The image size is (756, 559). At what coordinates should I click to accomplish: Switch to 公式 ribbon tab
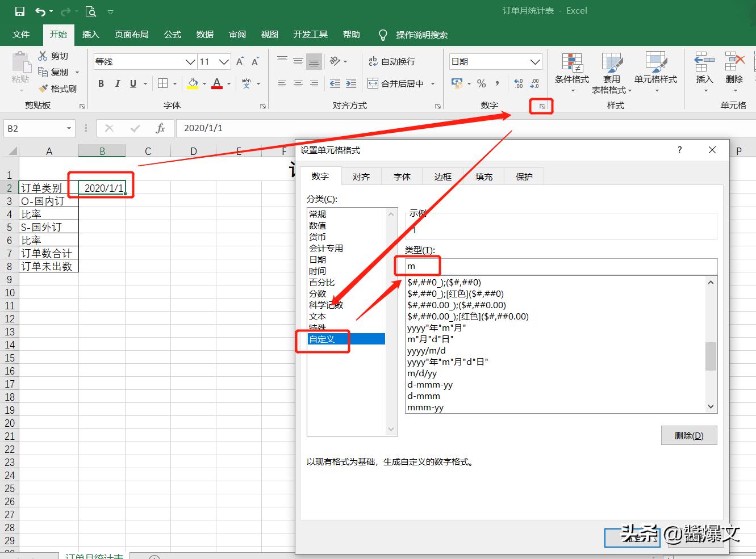click(173, 35)
